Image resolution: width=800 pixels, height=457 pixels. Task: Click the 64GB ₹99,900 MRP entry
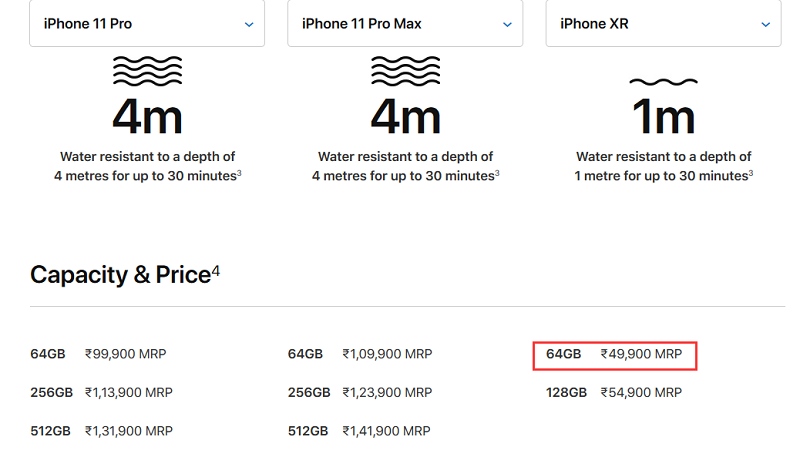pyautogui.click(x=101, y=354)
